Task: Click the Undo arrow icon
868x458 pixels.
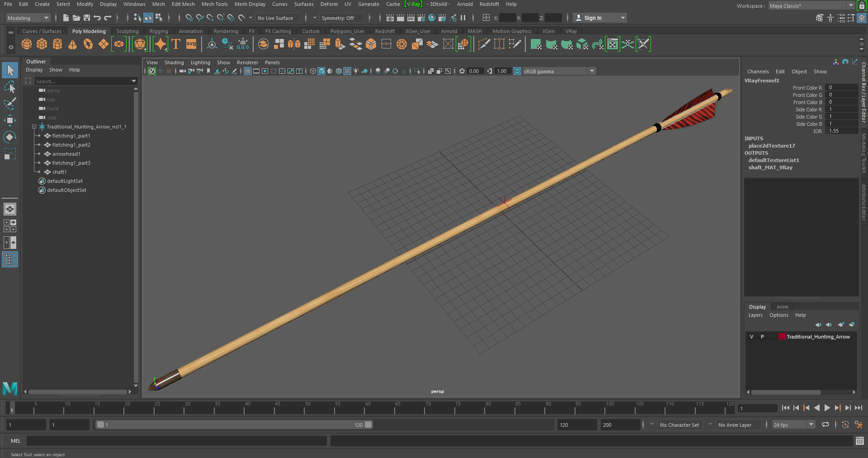Action: [97, 18]
